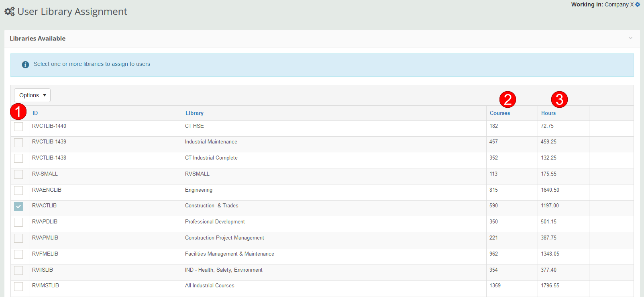Image resolution: width=644 pixels, height=297 pixels.
Task: Sort libraries by Hours column
Action: 548,113
